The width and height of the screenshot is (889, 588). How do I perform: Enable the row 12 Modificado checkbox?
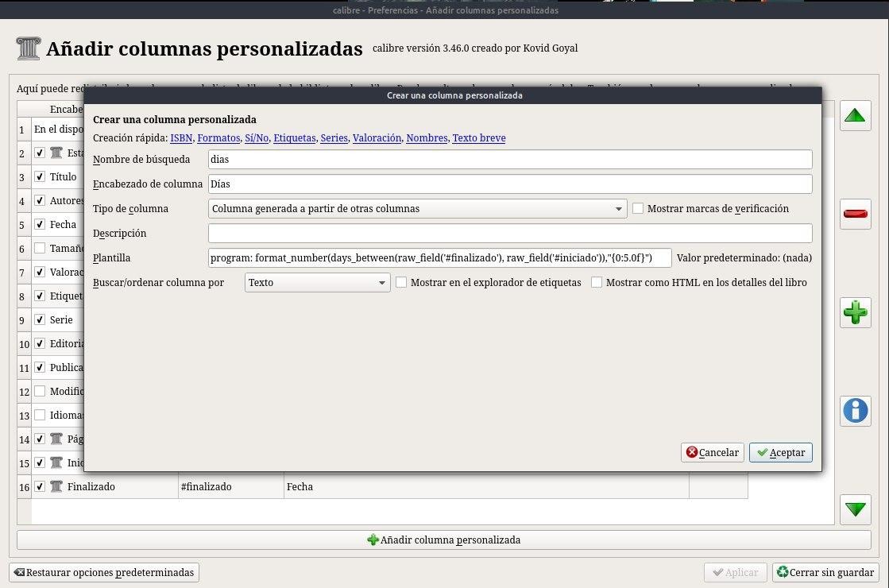point(40,391)
